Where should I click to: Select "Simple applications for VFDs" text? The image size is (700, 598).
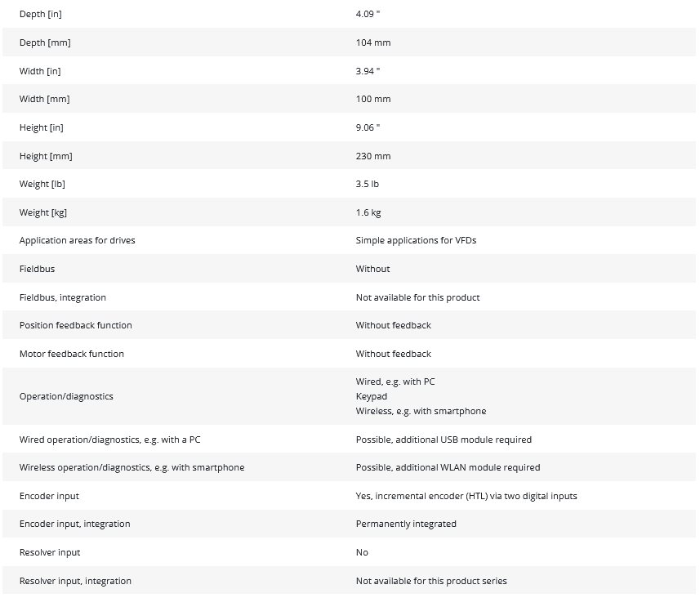pyautogui.click(x=416, y=240)
